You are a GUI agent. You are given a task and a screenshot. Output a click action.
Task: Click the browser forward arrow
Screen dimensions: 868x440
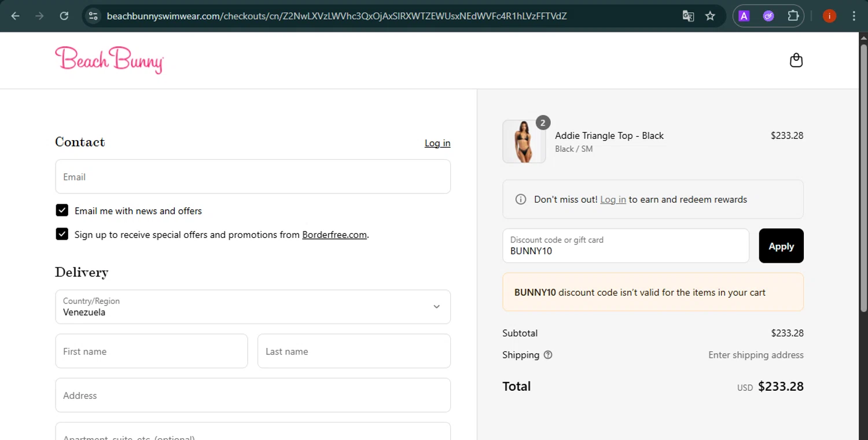tap(39, 16)
